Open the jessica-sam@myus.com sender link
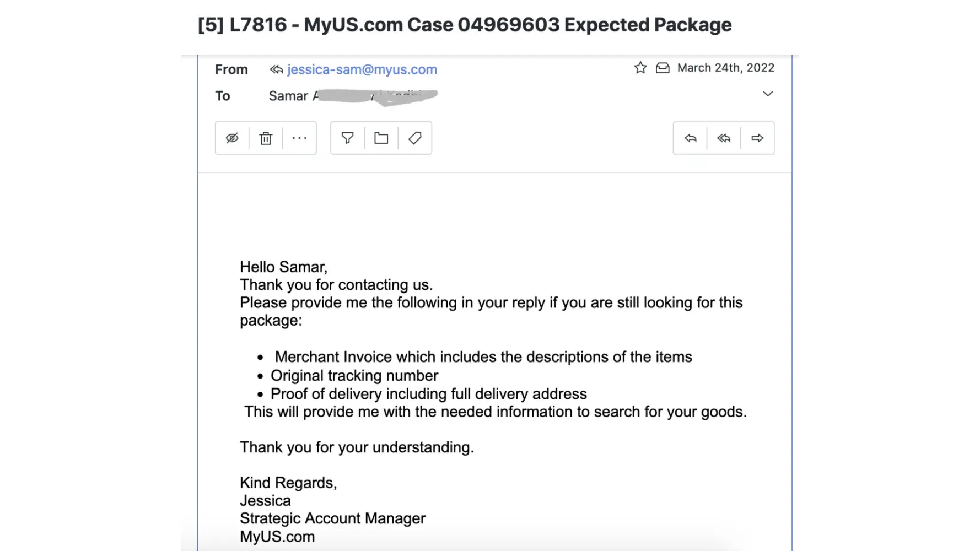This screenshot has height=551, width=980. click(x=362, y=69)
